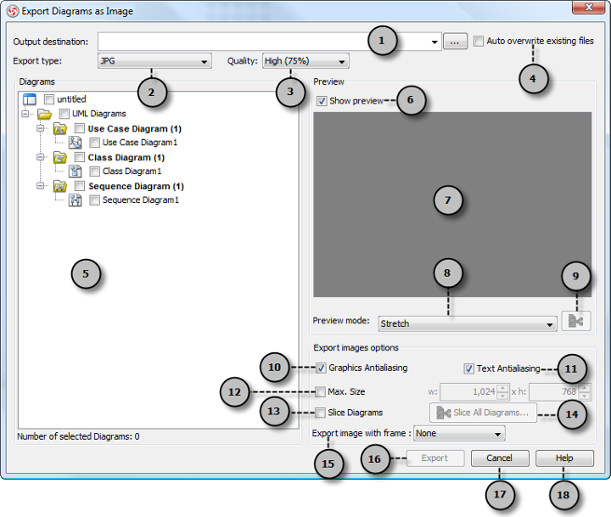Check the untitled project checkbox

pos(49,99)
